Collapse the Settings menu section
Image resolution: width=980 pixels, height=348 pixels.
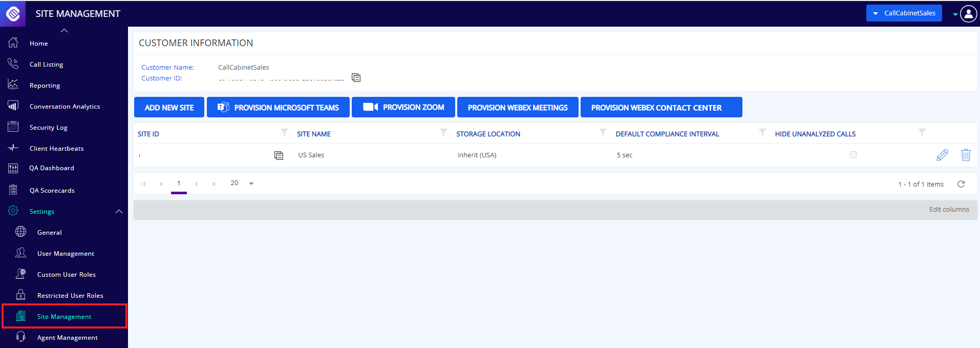pos(119,212)
